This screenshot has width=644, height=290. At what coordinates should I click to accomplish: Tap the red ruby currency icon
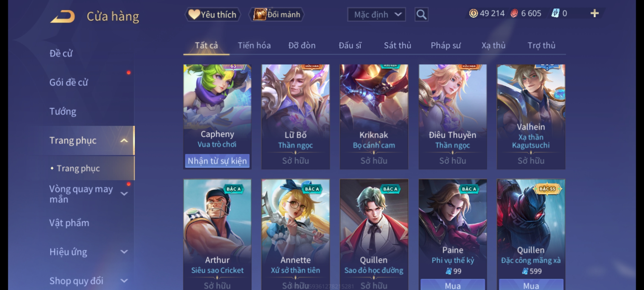coord(514,13)
